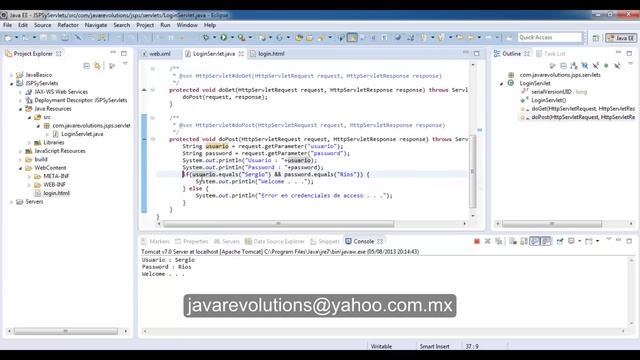Open the Open Console dropdown arrow
This screenshot has height=360, width=640.
click(598, 241)
